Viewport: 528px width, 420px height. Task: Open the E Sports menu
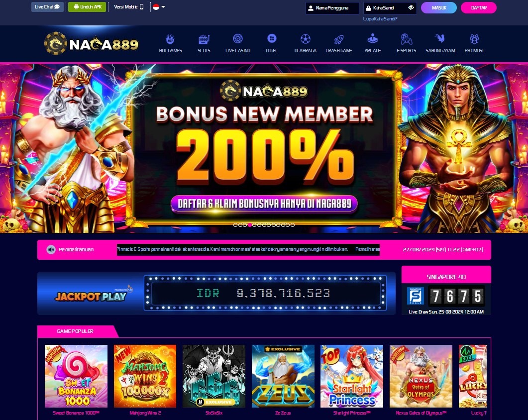tap(406, 44)
